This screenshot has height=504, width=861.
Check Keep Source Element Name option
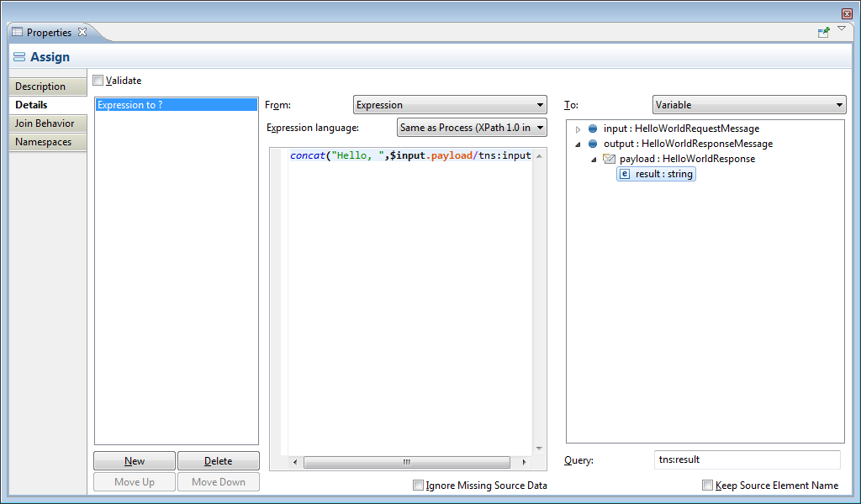pyautogui.click(x=707, y=486)
